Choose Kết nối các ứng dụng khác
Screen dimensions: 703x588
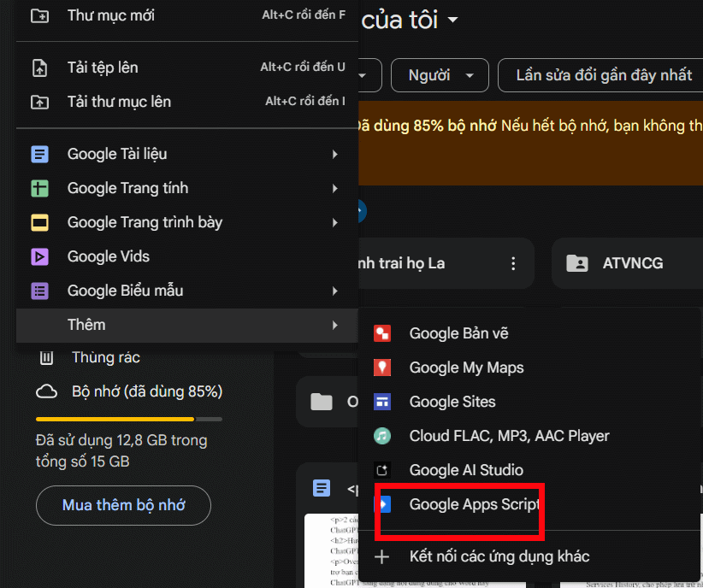[x=530, y=557]
